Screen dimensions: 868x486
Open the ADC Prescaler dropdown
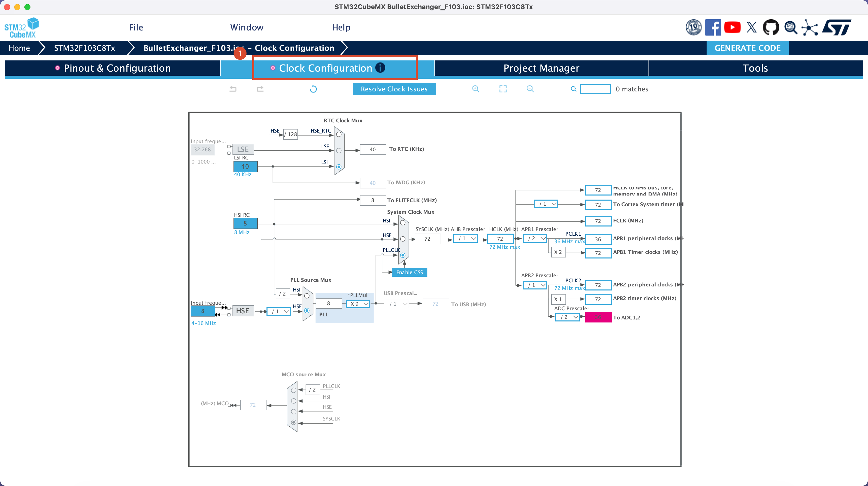point(568,317)
